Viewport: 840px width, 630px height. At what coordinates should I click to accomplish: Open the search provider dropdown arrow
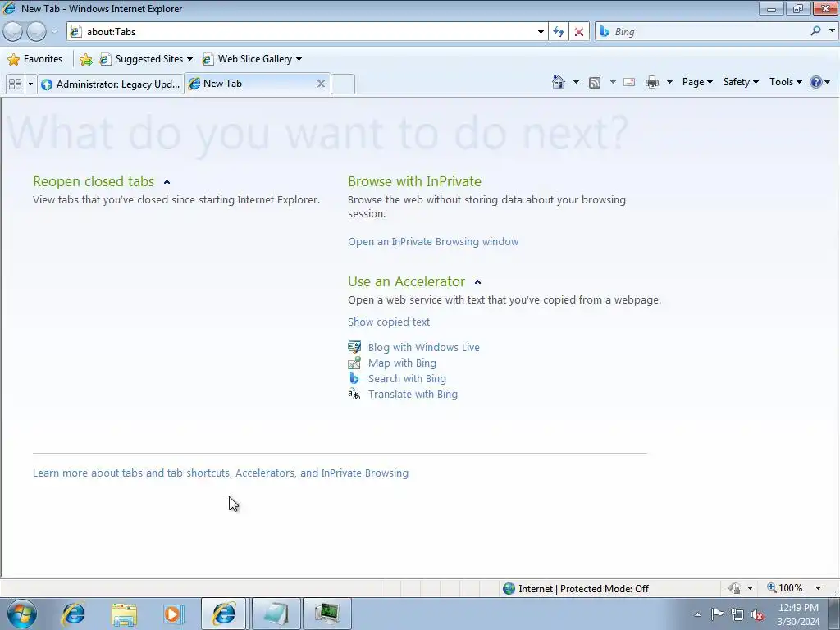832,31
